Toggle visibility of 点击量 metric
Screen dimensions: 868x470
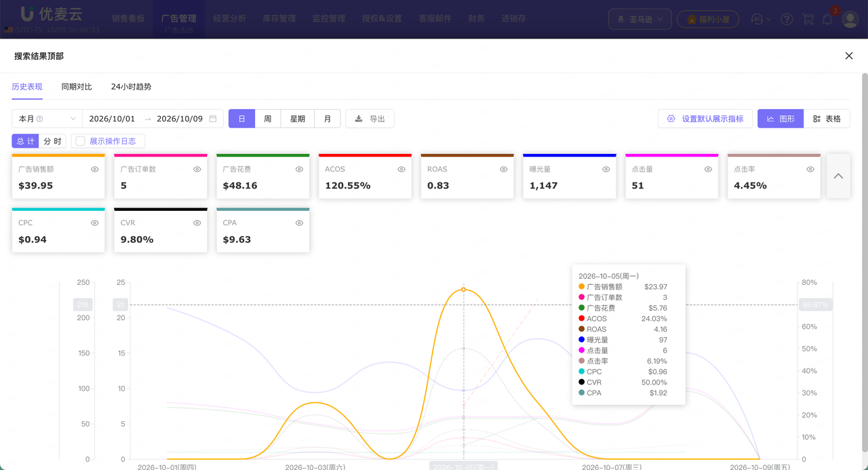click(709, 170)
